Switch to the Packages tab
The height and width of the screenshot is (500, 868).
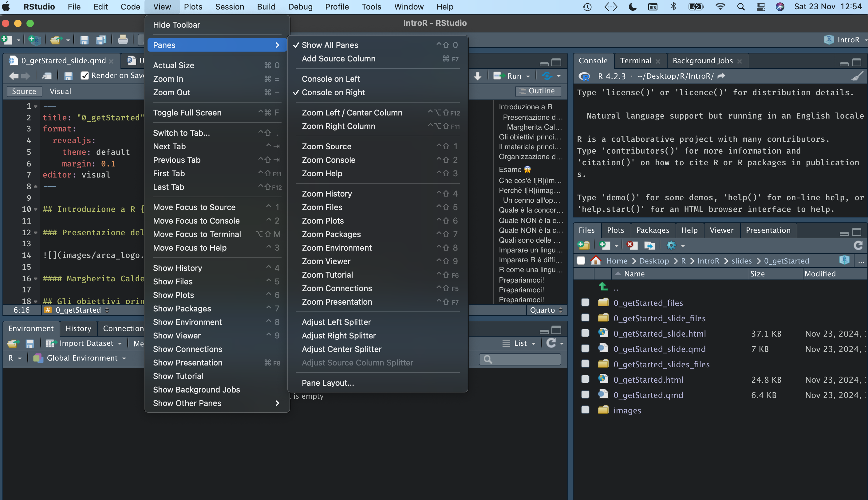[x=653, y=230]
